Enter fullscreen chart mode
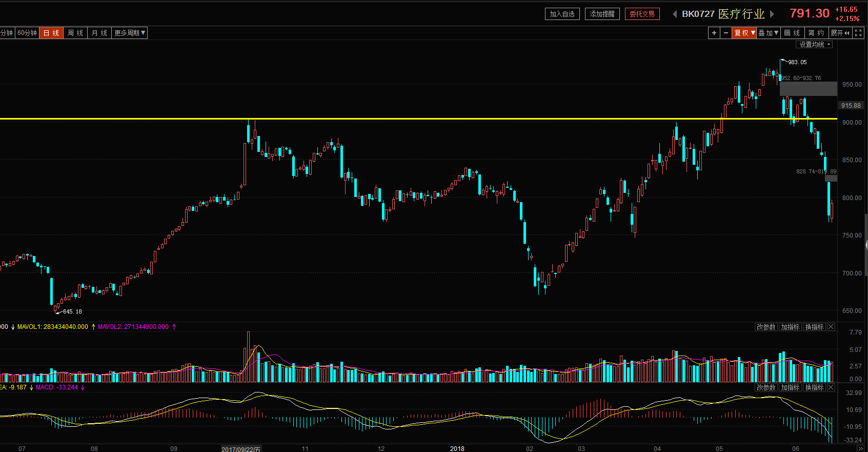The height and width of the screenshot is (452, 868). 859,33
